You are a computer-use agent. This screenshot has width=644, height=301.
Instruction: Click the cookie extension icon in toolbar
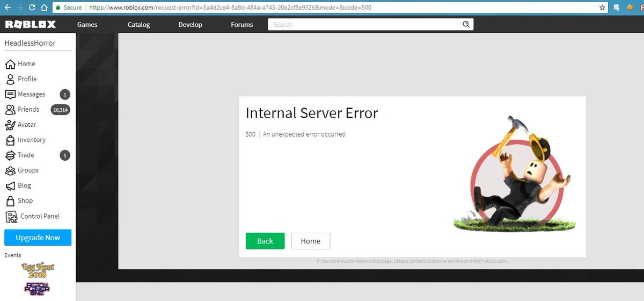click(629, 8)
